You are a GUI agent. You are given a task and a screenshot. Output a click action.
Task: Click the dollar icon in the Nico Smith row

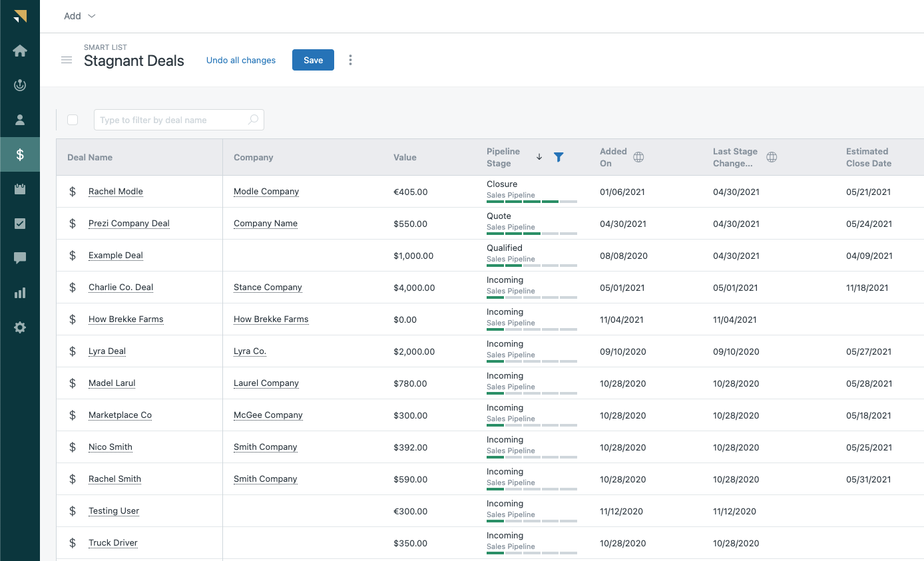[73, 447]
